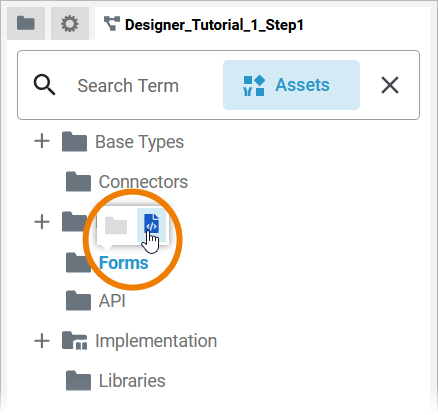Click the Implementation package folder icon
This screenshot has height=415, width=438.
click(x=75, y=341)
